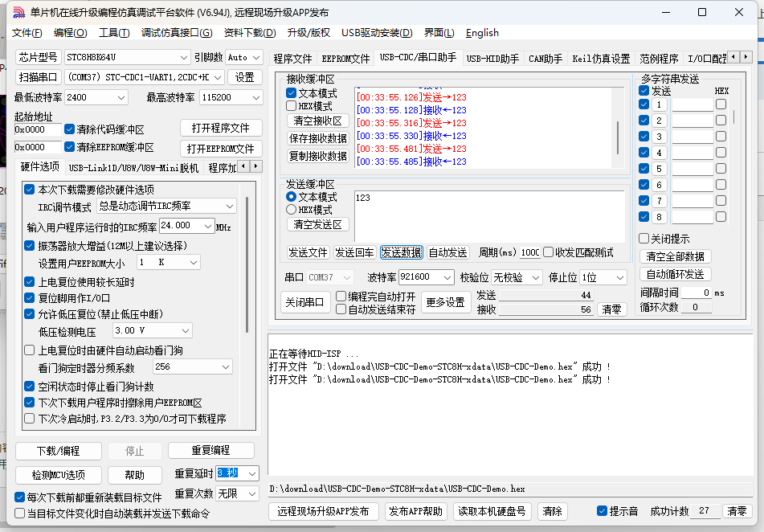The height and width of the screenshot is (532, 764).
Task: Check 关闭提示 in multi-string send
Action: [x=644, y=239]
